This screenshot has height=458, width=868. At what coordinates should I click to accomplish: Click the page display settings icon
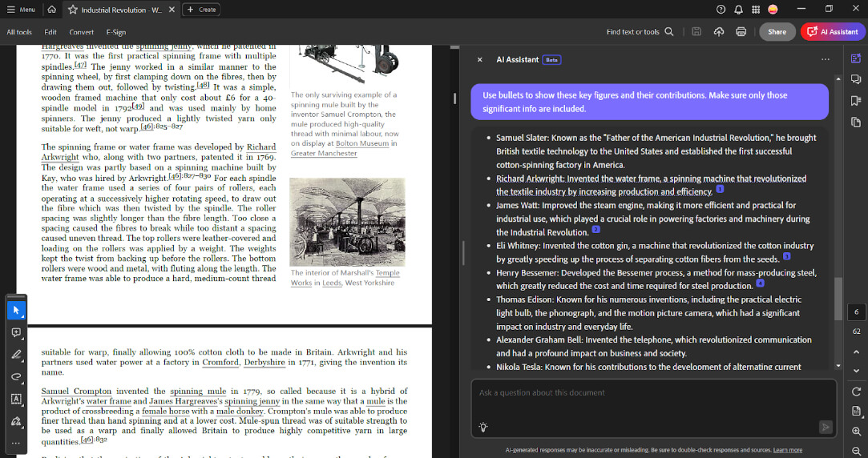coord(856,411)
